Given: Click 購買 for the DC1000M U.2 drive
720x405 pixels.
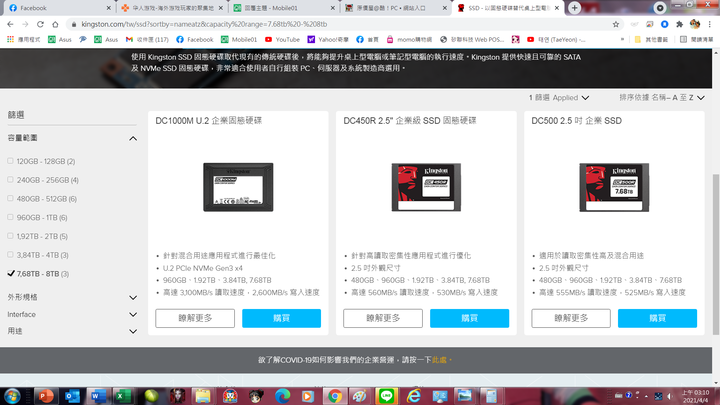Looking at the screenshot, I should click(x=281, y=318).
